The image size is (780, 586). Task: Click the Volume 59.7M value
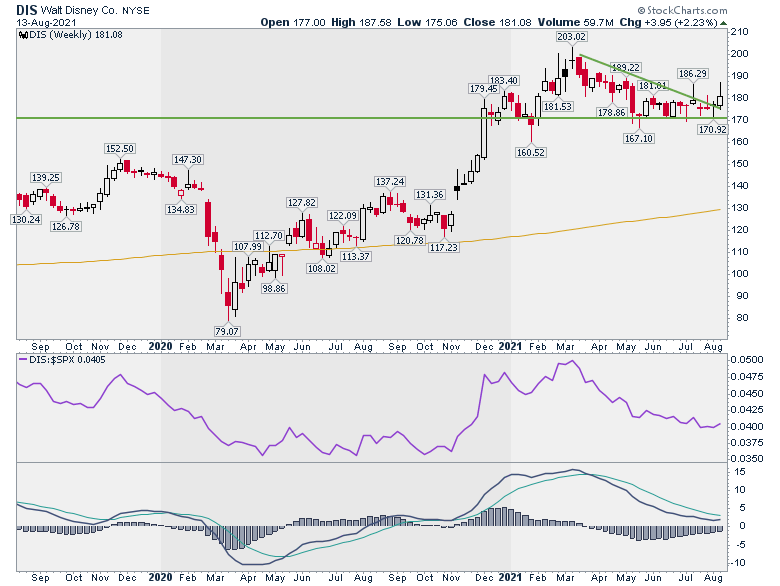point(576,22)
